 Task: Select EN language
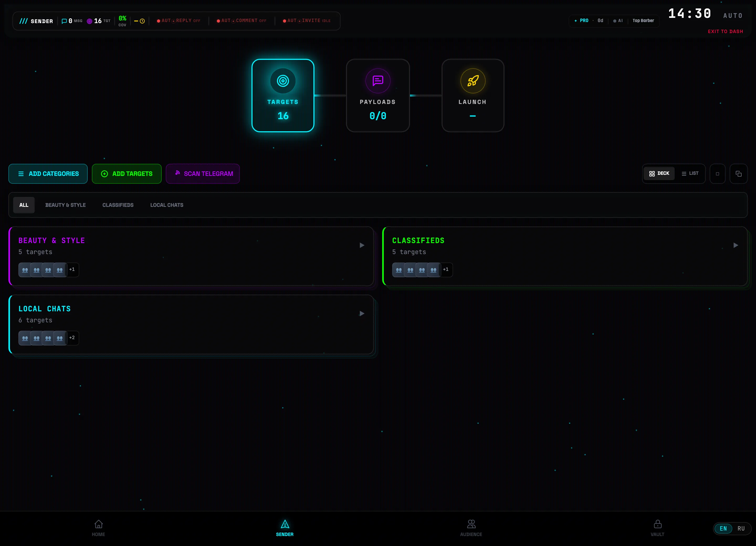[723, 528]
